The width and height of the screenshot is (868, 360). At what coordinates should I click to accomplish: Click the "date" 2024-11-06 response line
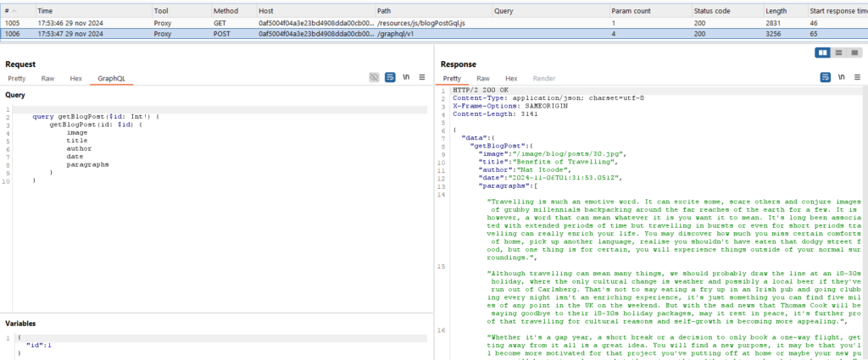[x=550, y=178]
